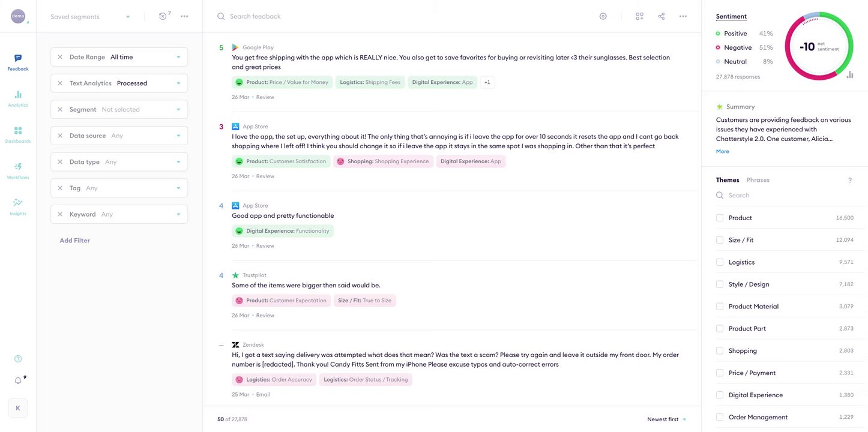Open the Workflows sidebar icon
Image resolution: width=868 pixels, height=432 pixels.
[x=18, y=170]
